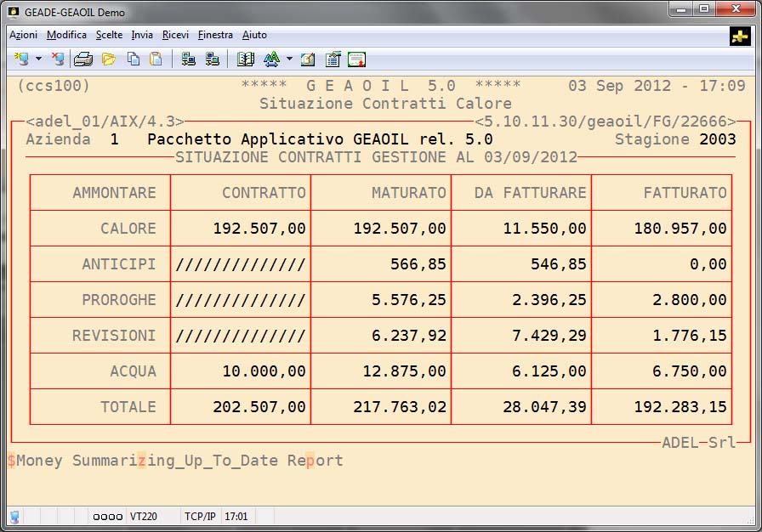
Task: Click the font size AA icon
Action: pos(271,59)
